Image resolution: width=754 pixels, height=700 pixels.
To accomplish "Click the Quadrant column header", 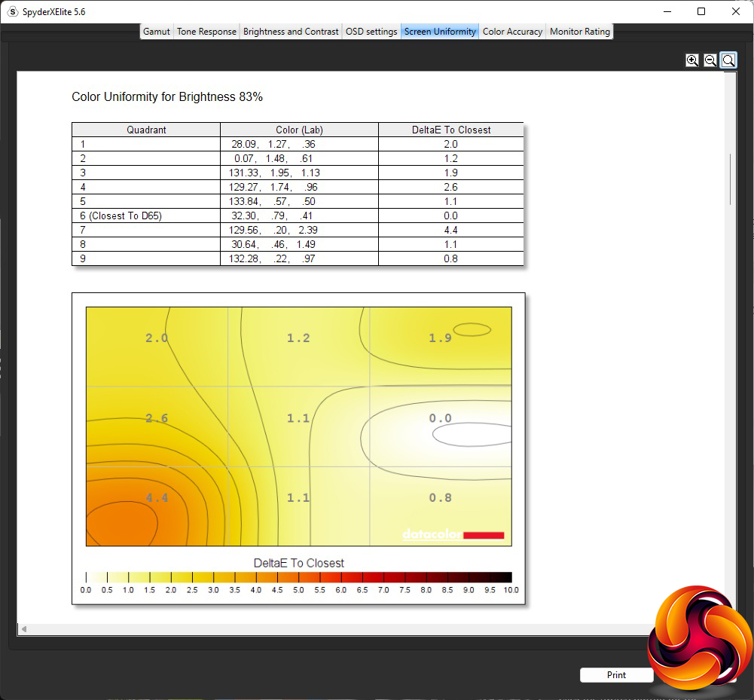I will (x=146, y=130).
